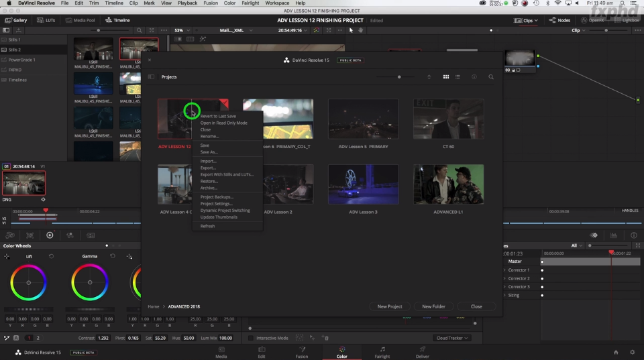Click the Lift color wheel center
The width and height of the screenshot is (644, 360).
pos(28,282)
